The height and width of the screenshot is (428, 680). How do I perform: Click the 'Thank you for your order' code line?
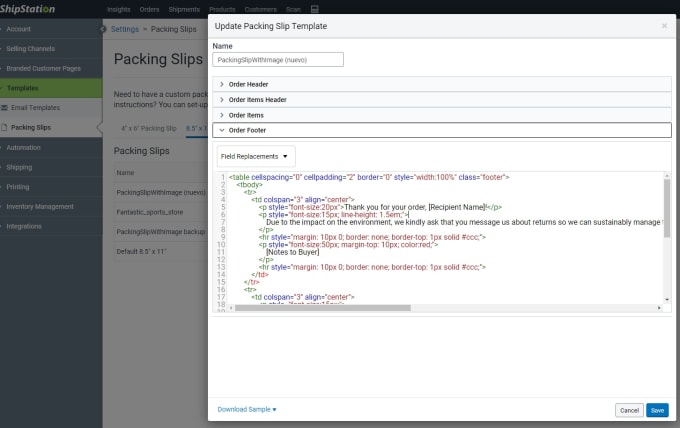tap(380, 207)
